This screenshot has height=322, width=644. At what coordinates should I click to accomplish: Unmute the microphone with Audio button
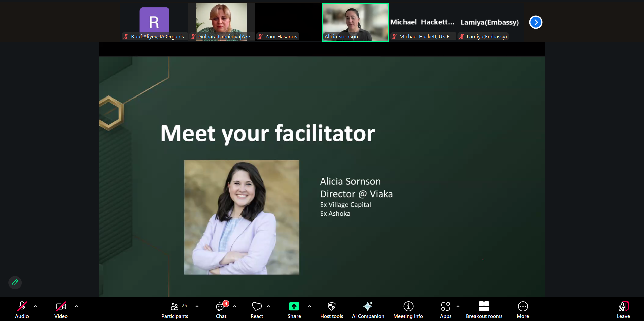pyautogui.click(x=22, y=310)
